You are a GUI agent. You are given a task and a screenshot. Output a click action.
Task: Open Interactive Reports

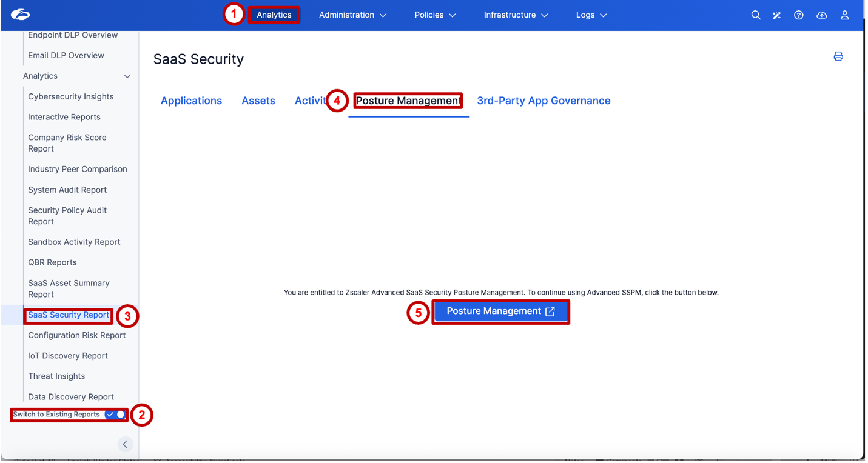pos(64,117)
